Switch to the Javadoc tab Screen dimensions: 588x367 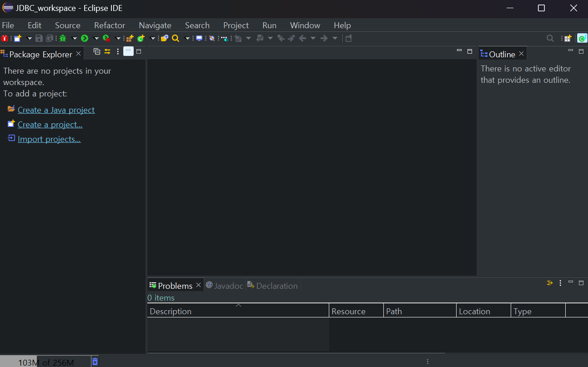(x=225, y=286)
